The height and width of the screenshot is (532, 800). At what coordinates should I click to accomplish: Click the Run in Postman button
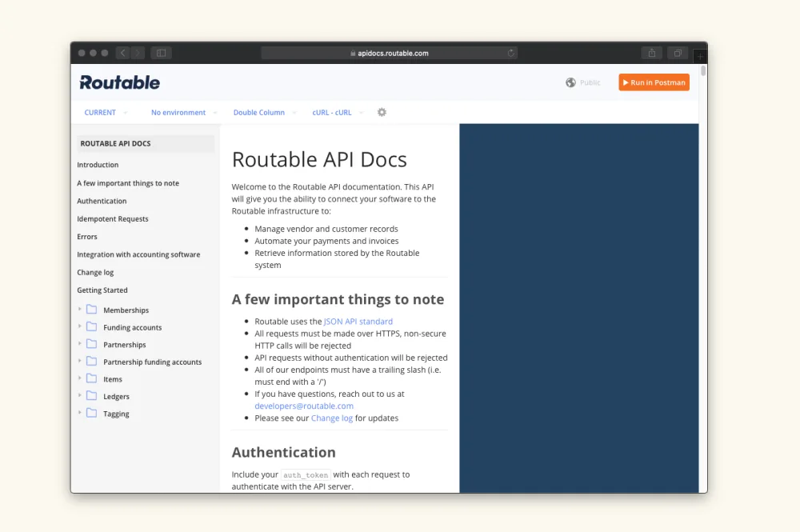[x=654, y=82]
